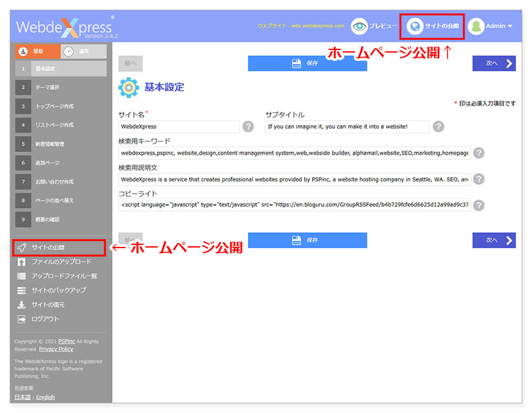
Task: Select step 5 新着情報管理
Action: [x=61, y=144]
